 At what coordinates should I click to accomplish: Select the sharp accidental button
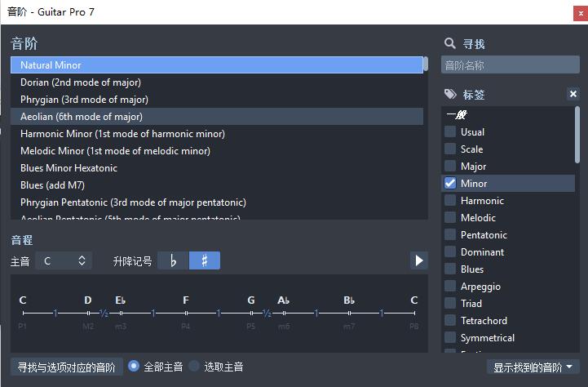click(x=205, y=260)
